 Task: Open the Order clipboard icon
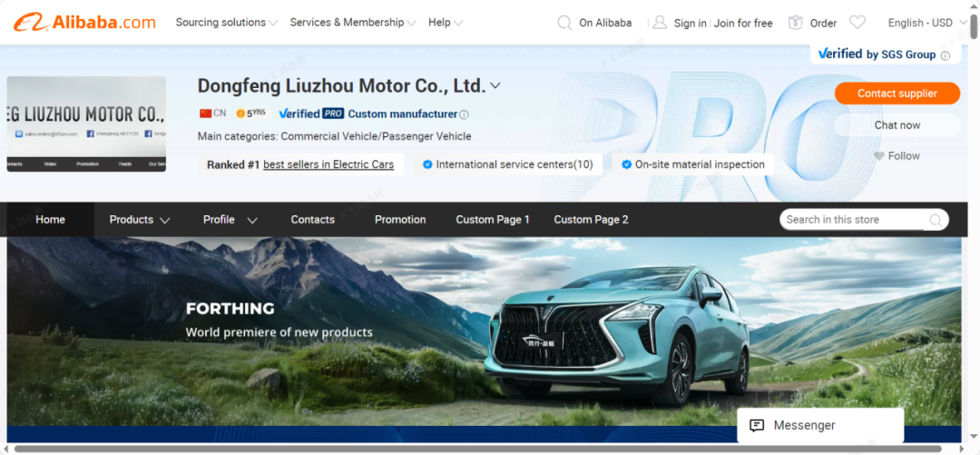tap(795, 23)
